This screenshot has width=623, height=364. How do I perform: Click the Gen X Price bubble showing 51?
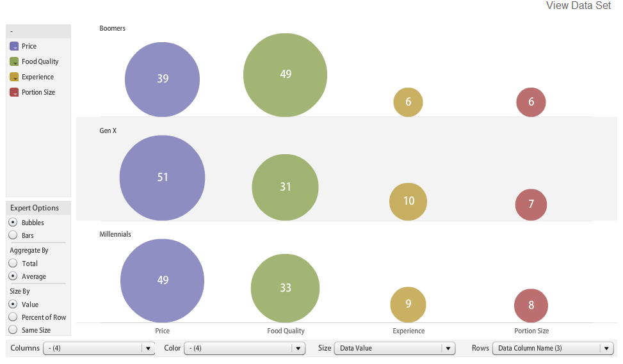(163, 178)
